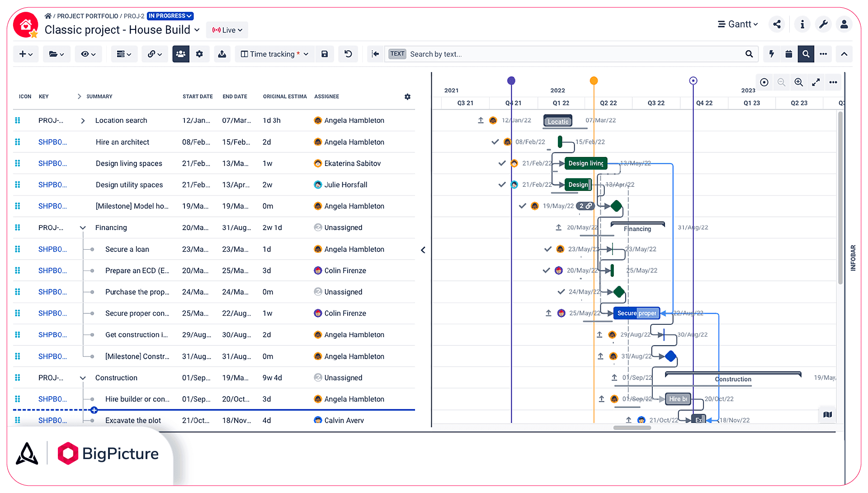Click the home breadcrumb icon
This screenshot has height=493, width=868.
coord(48,16)
